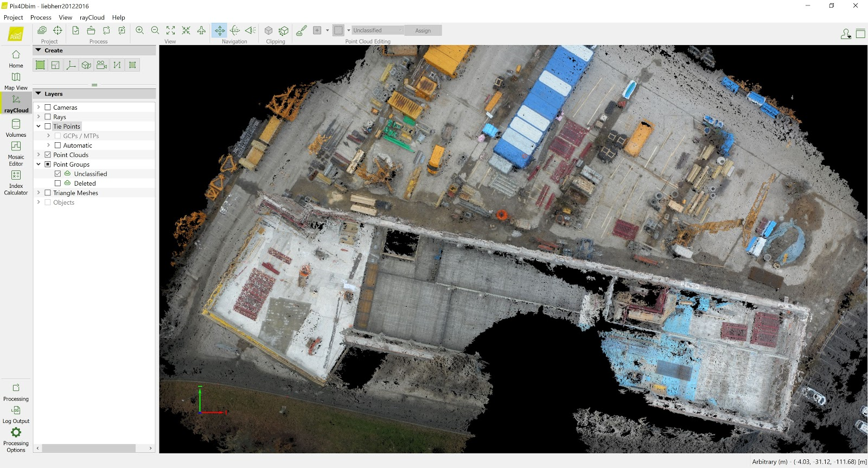The height and width of the screenshot is (468, 868).
Task: Open the Process menu
Action: tap(41, 17)
